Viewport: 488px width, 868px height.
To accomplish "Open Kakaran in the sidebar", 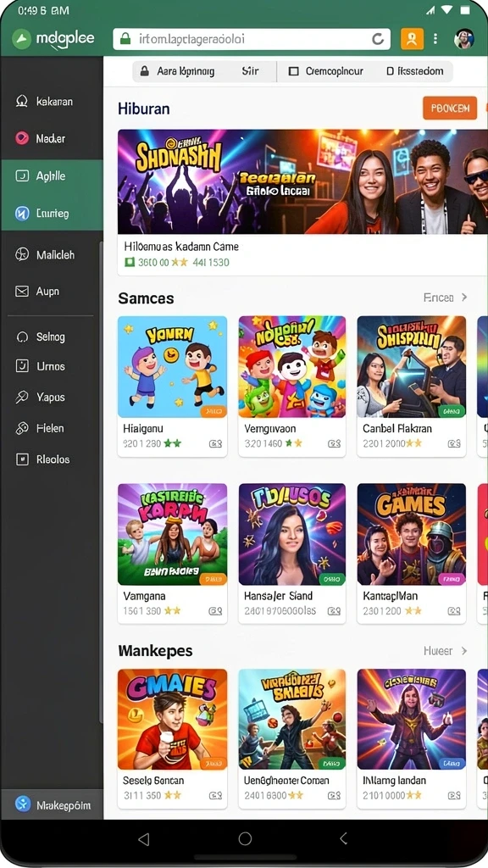I will (x=52, y=102).
